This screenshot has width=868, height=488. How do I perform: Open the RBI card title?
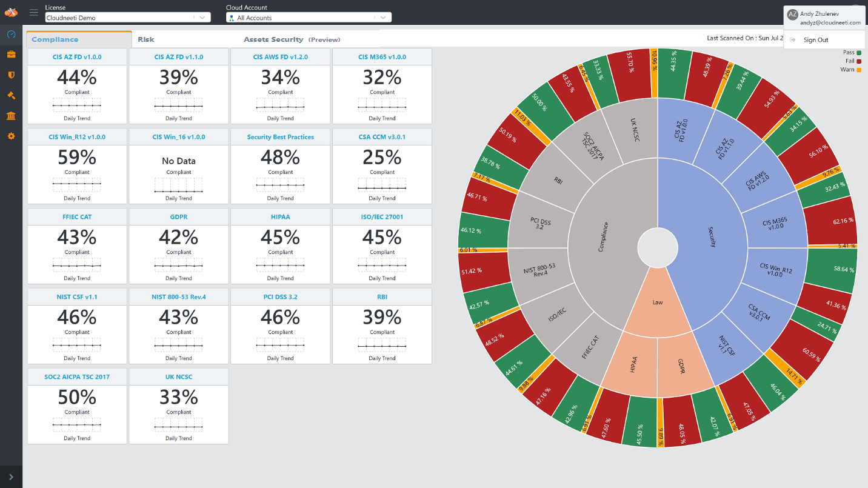pyautogui.click(x=382, y=297)
